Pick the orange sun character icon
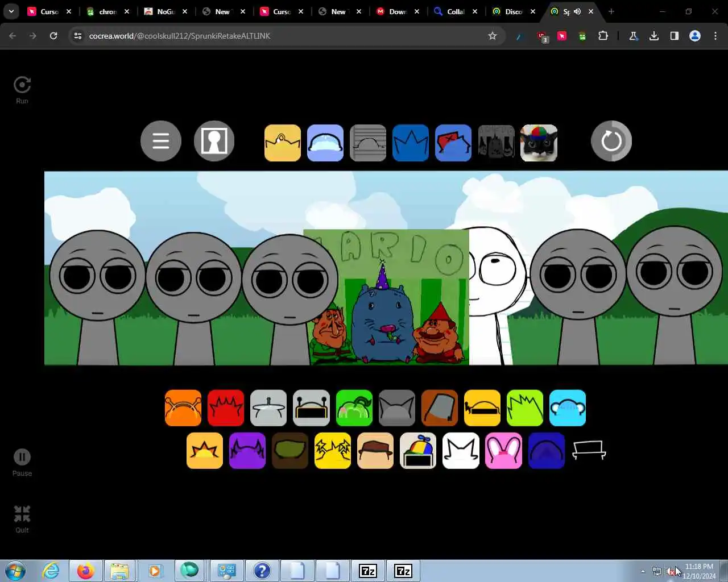 (x=205, y=451)
